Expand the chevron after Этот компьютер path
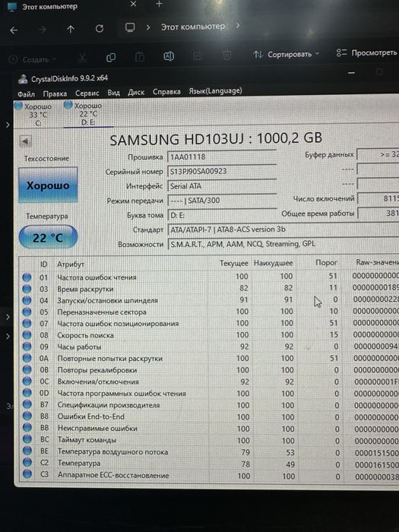This screenshot has width=399, height=532. [238, 25]
